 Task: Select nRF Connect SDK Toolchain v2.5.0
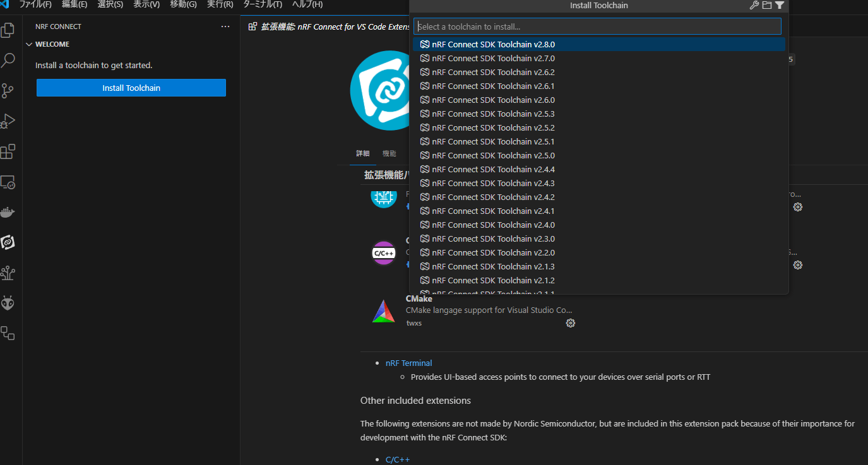[x=598, y=155]
